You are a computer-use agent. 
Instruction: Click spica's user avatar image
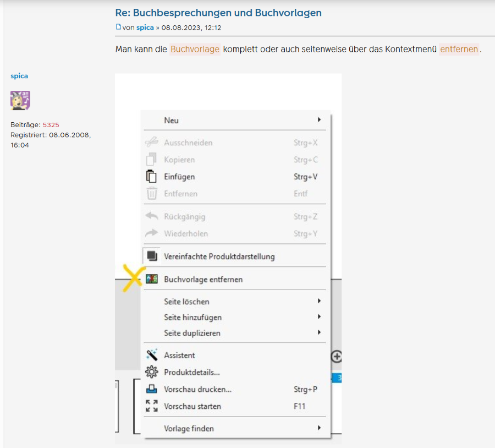[20, 101]
